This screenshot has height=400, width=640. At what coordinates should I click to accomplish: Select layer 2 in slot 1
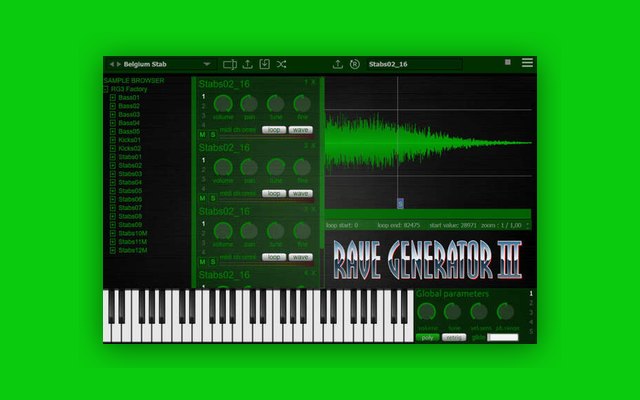pyautogui.click(x=203, y=106)
